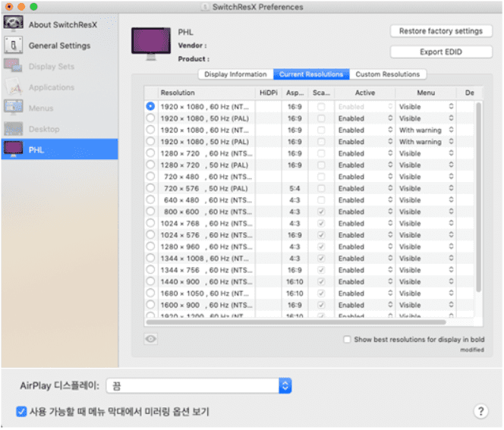Select 1920 × 1080 60 Hz With warning radio
Viewport: 504px width, 430px height.
(150, 130)
